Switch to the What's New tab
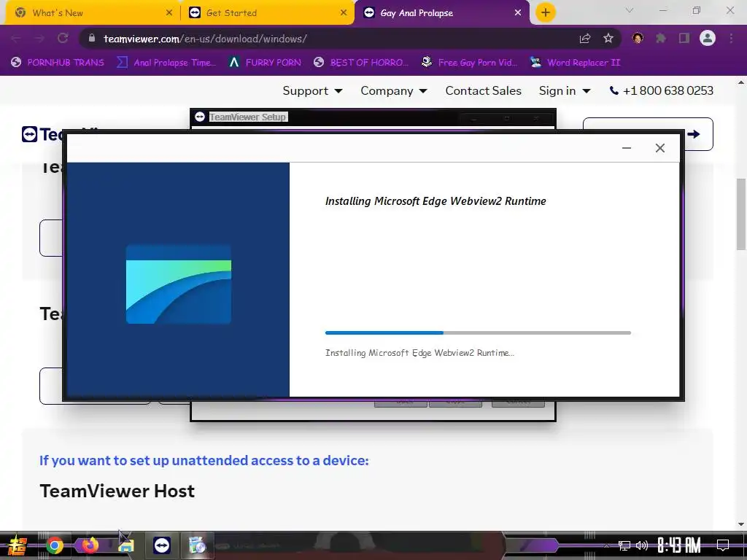 tap(90, 13)
